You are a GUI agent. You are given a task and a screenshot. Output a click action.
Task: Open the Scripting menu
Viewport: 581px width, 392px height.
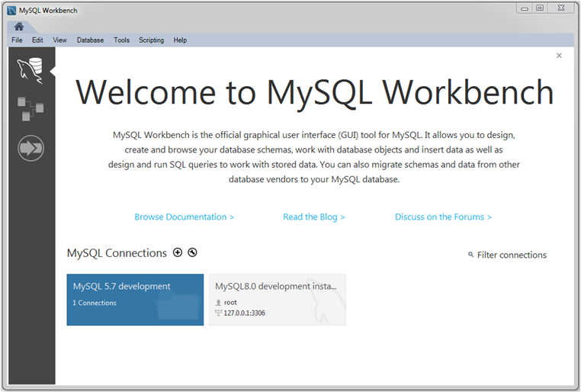pos(151,40)
